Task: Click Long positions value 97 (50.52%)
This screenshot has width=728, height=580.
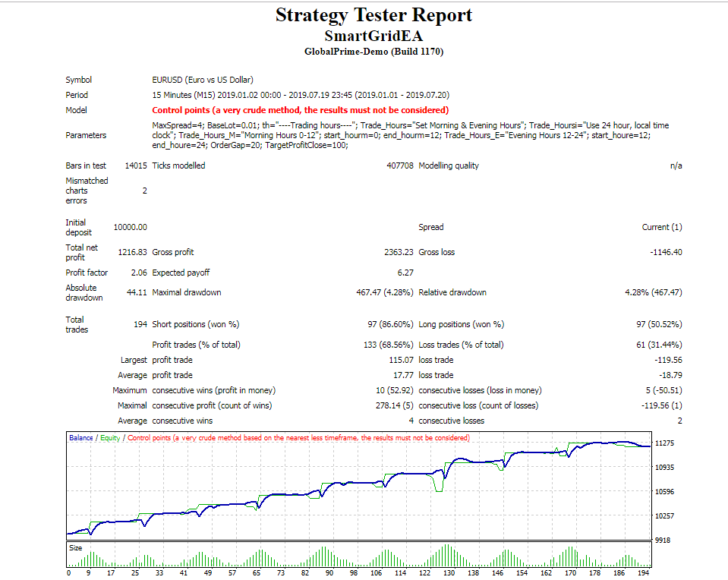Action: [x=659, y=324]
